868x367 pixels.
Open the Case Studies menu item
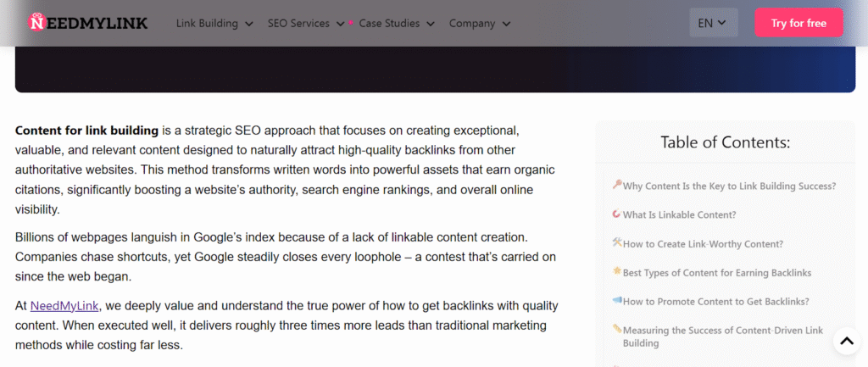click(x=389, y=23)
